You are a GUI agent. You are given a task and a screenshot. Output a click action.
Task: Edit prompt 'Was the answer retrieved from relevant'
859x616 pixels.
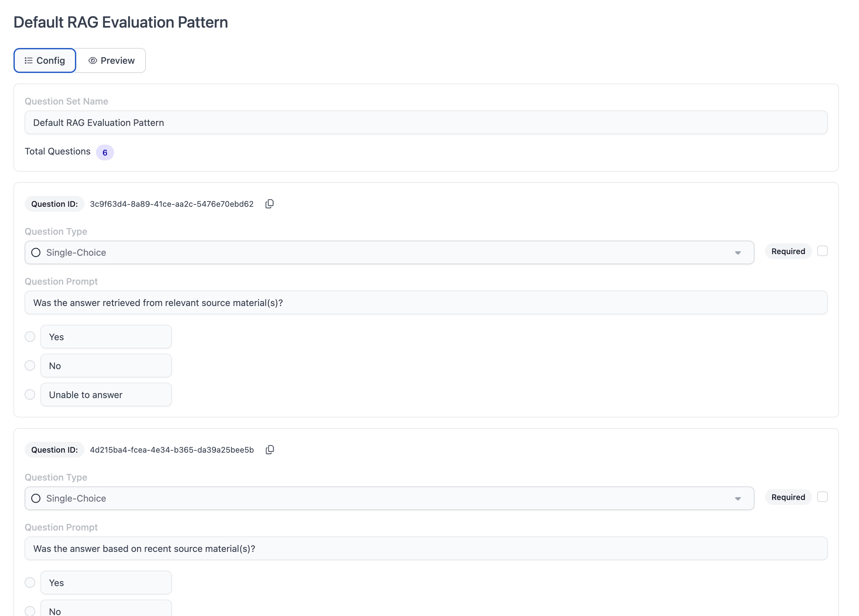click(426, 302)
